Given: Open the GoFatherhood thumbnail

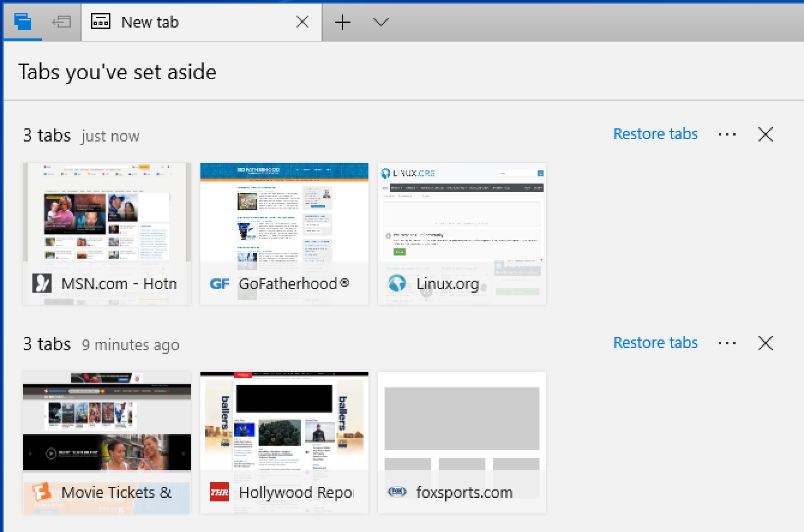Looking at the screenshot, I should 284,234.
